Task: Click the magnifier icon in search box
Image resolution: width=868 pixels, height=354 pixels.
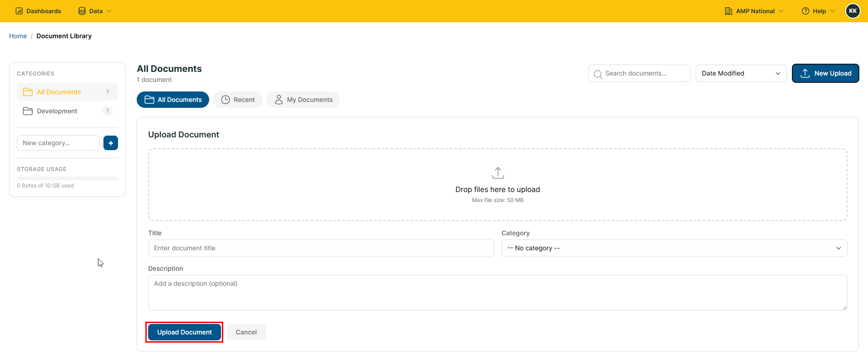Action: click(598, 74)
